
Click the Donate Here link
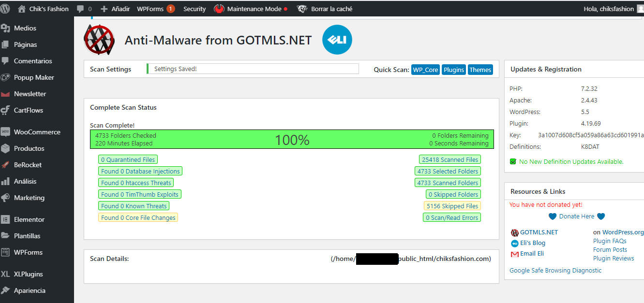(x=577, y=216)
